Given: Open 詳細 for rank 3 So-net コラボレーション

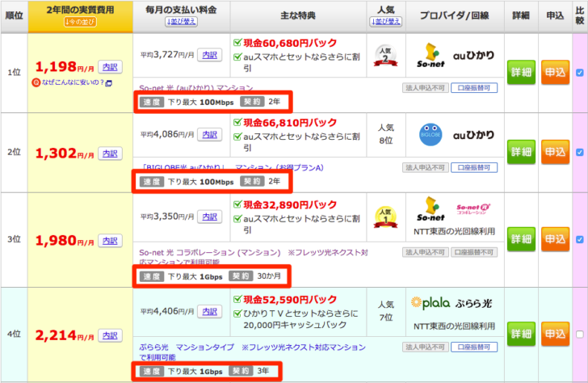Looking at the screenshot, I should [521, 238].
